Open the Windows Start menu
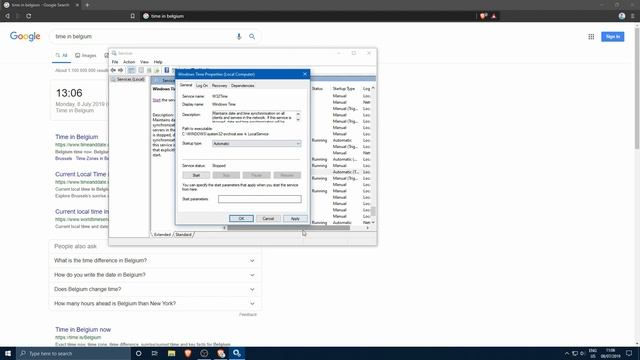 tap(8, 353)
